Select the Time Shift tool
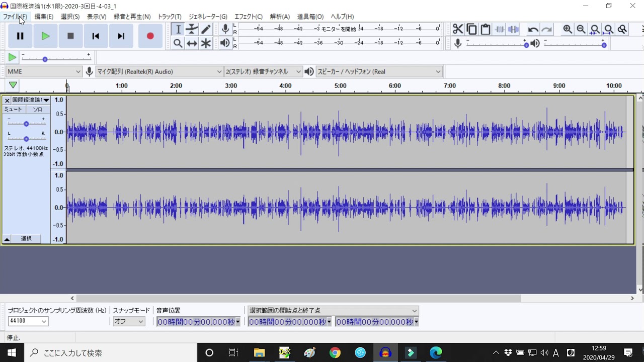 [x=192, y=43]
